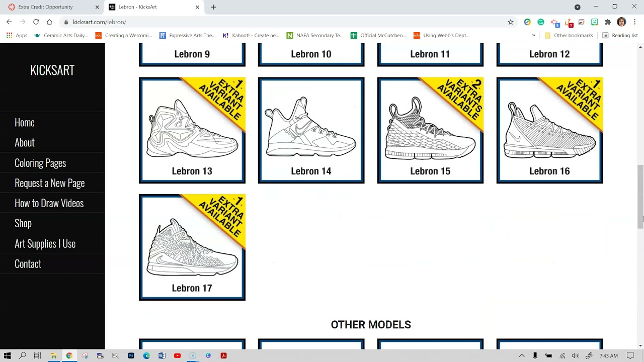
Task: Expand hidden bookmarks with double chevron
Action: coord(533,35)
